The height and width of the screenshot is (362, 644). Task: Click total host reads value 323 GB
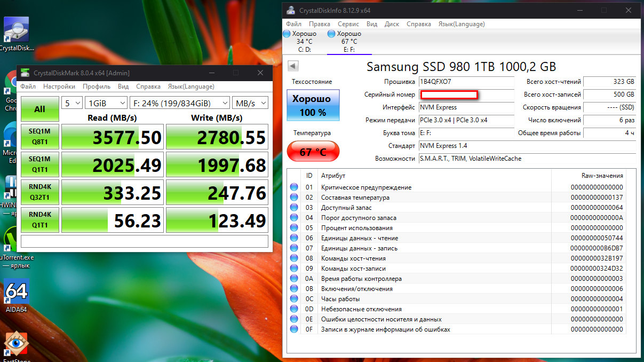click(610, 82)
